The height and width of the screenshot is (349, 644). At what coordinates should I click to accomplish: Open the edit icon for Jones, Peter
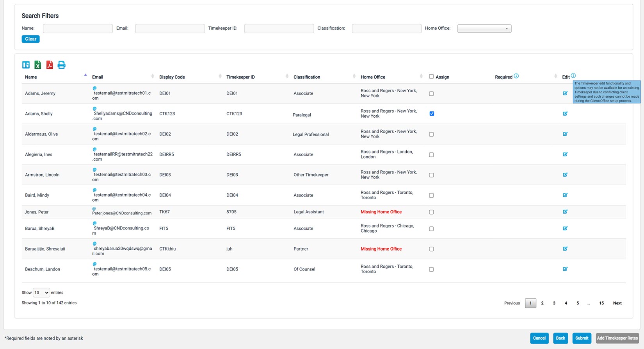click(565, 212)
